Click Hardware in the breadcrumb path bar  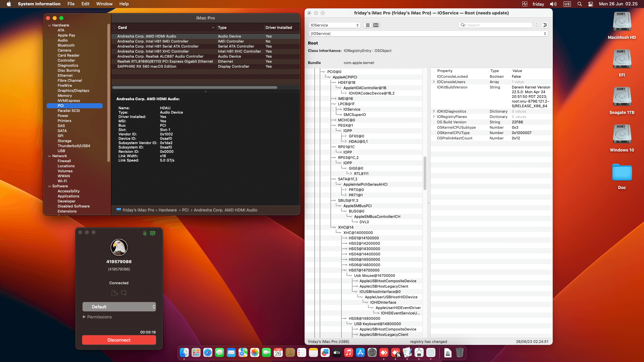click(168, 210)
